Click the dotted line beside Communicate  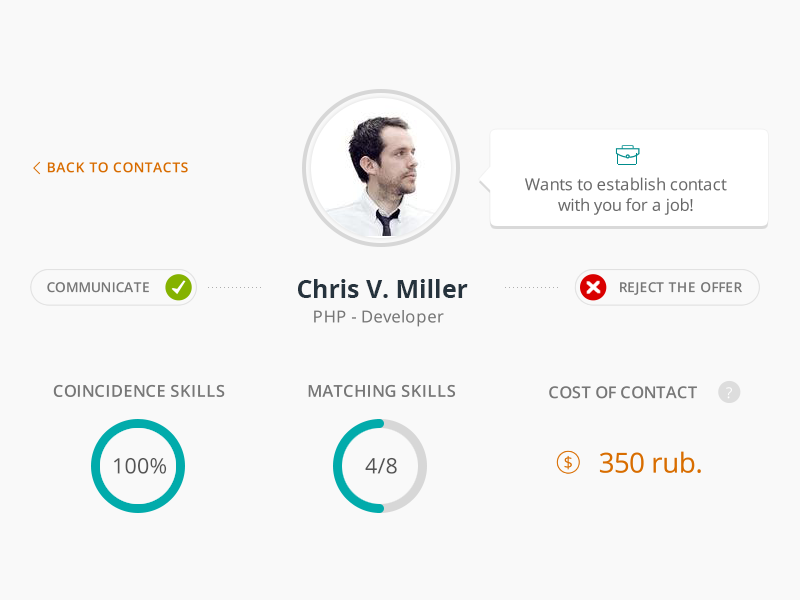pyautogui.click(x=234, y=287)
